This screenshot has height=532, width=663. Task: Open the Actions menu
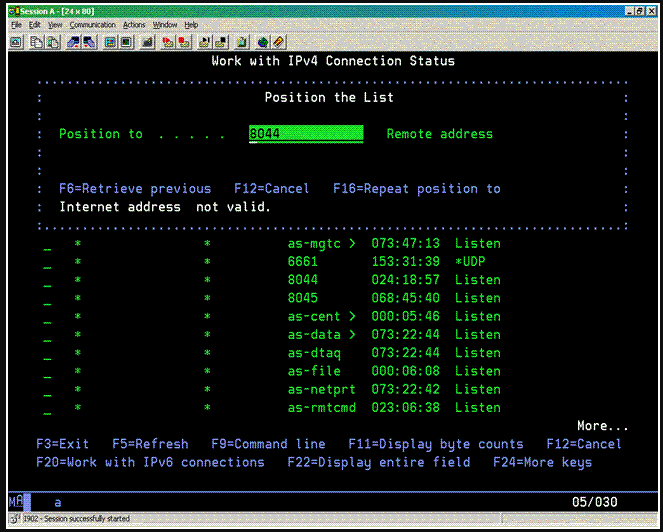pyautogui.click(x=135, y=24)
